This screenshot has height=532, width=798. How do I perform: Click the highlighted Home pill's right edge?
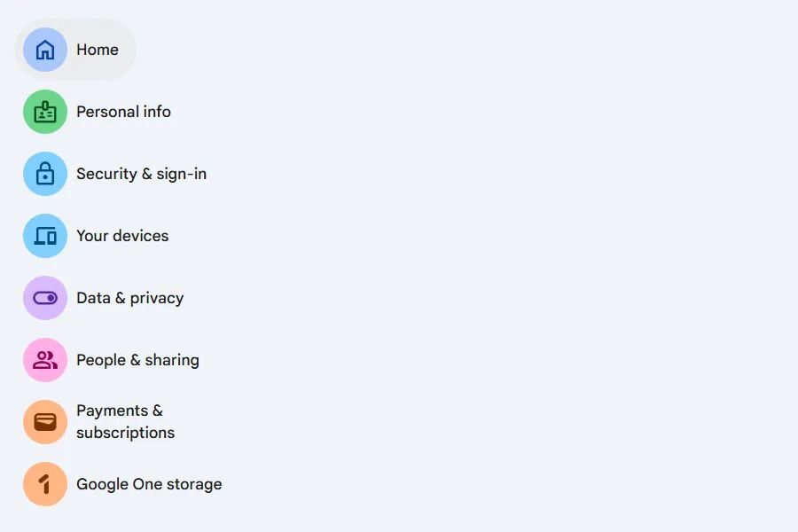tap(128, 50)
